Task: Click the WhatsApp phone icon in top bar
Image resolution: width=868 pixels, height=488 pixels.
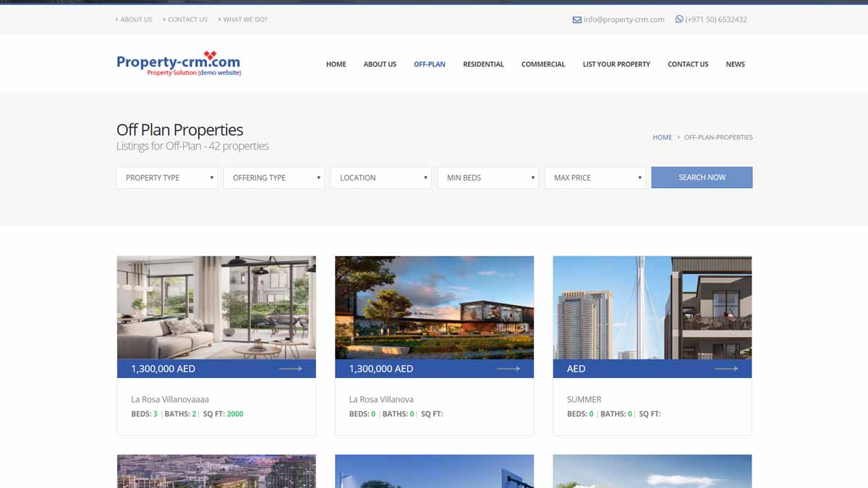Action: click(x=679, y=20)
